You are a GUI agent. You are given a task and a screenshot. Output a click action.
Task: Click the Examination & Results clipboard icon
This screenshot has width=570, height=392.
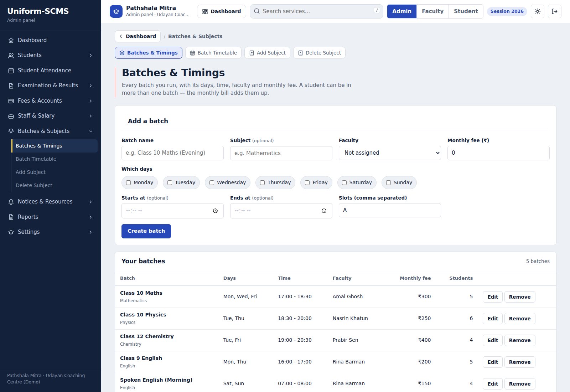(x=11, y=86)
